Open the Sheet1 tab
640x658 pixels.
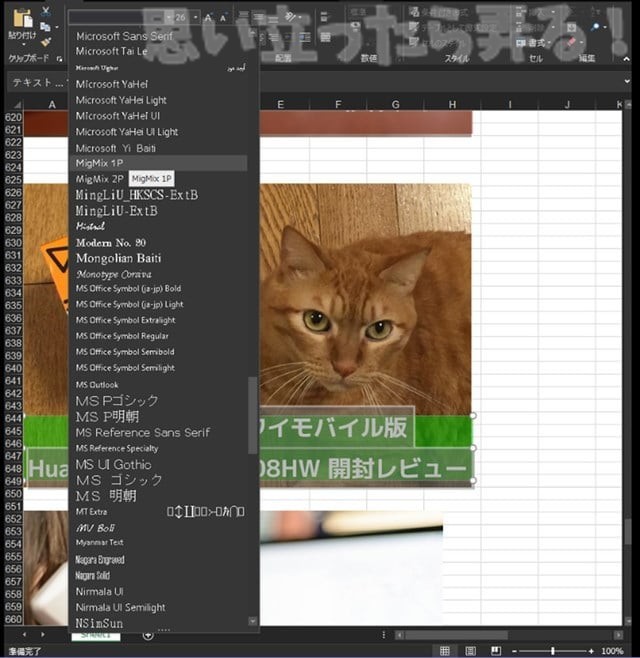pos(98,635)
